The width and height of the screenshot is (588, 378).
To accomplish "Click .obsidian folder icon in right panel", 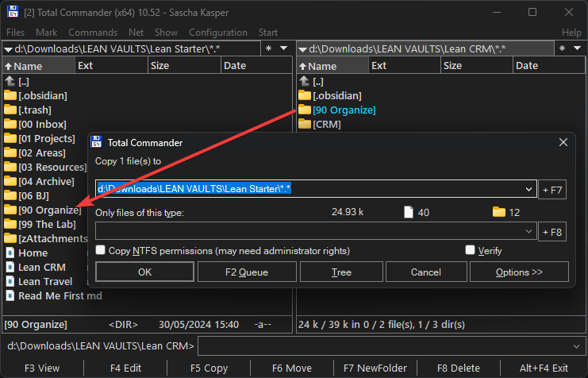I will (305, 96).
